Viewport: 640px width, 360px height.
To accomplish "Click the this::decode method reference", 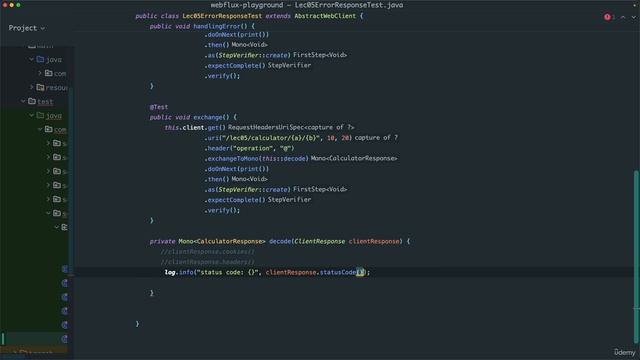I will tap(283, 158).
